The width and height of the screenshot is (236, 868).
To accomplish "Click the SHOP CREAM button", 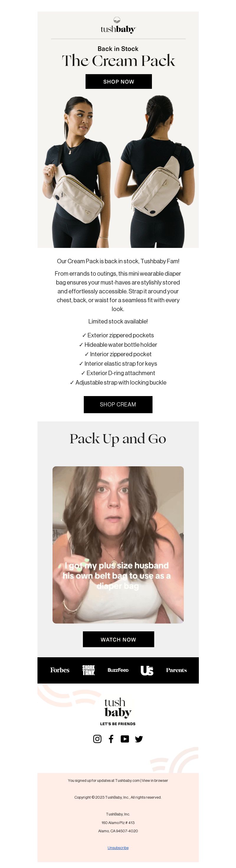I will point(118,404).
